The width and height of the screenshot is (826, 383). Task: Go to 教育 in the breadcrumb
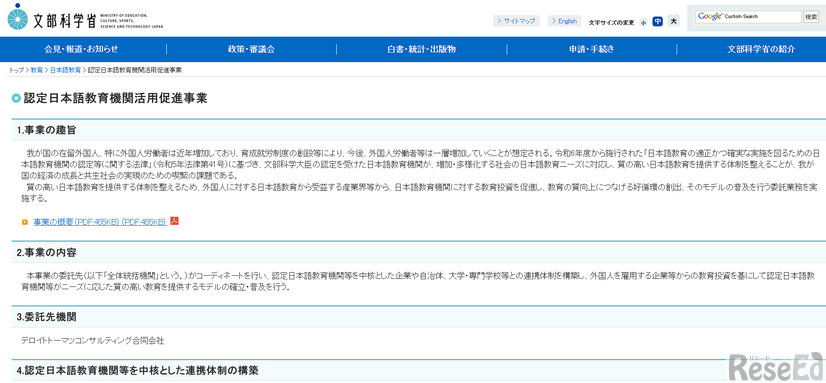36,70
